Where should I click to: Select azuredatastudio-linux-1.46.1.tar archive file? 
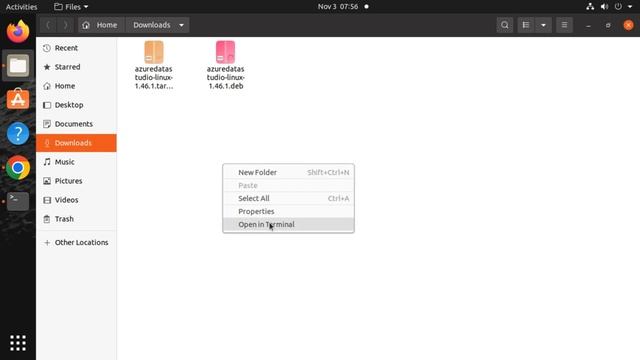coord(154,65)
